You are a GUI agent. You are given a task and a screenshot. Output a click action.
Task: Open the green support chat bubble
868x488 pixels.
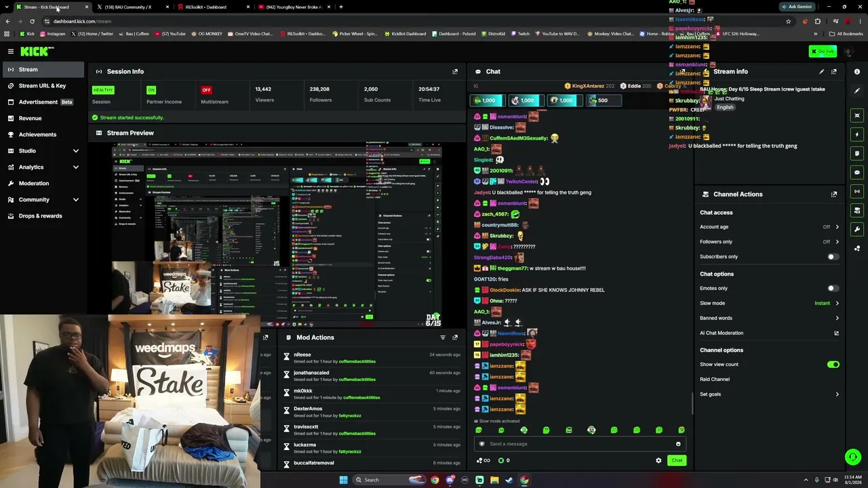click(x=853, y=457)
